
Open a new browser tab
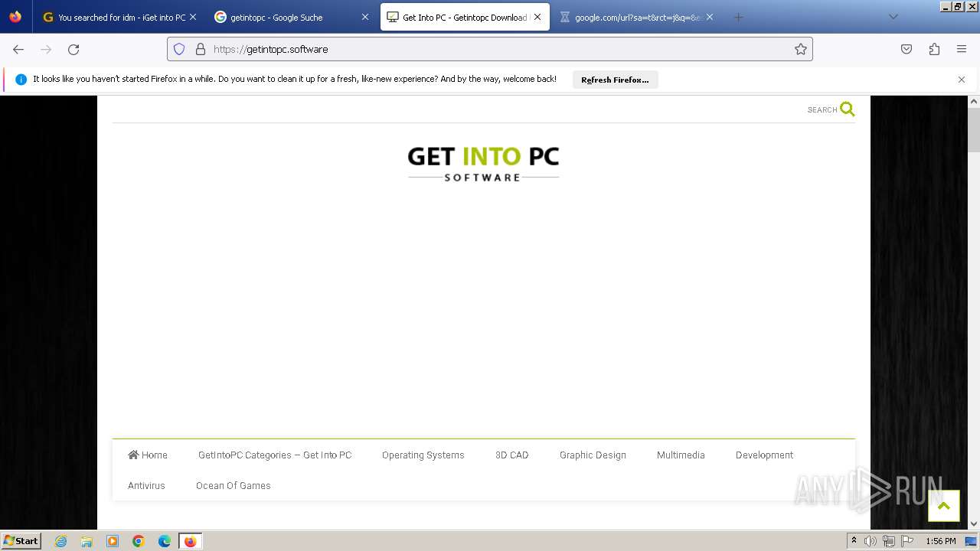click(738, 17)
